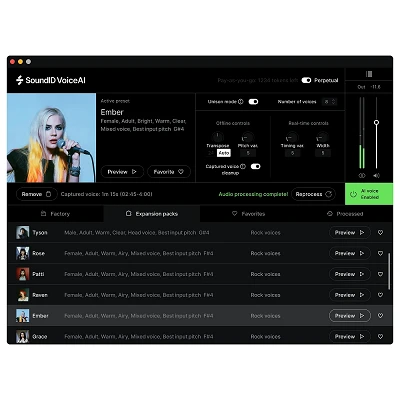400x400 pixels.
Task: Click the Timing var. knob
Action: click(x=292, y=137)
